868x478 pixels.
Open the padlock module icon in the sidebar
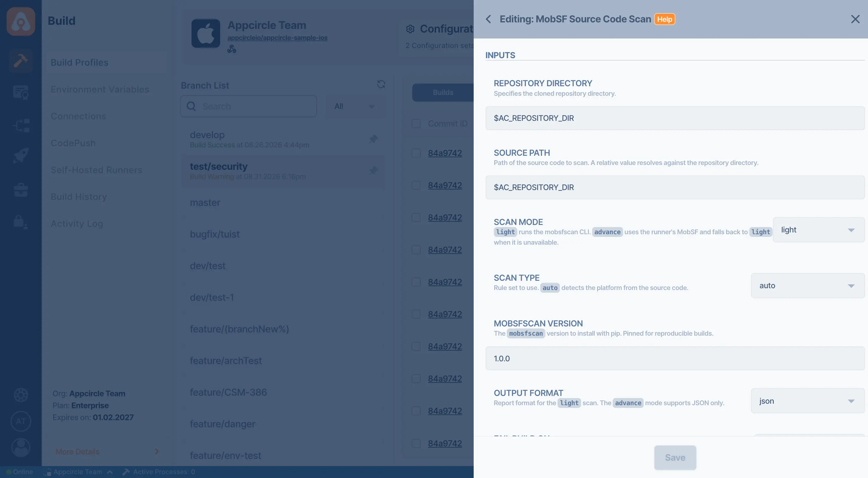click(x=20, y=222)
